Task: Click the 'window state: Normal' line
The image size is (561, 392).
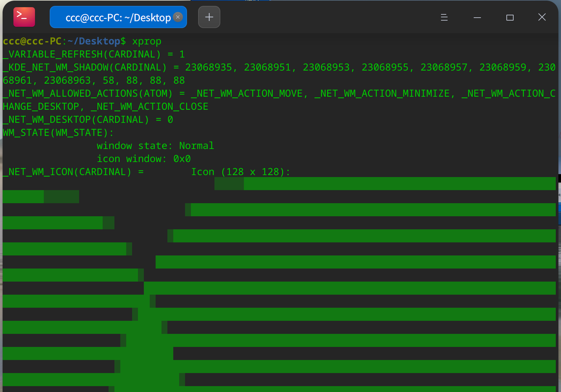Action: 155,146
